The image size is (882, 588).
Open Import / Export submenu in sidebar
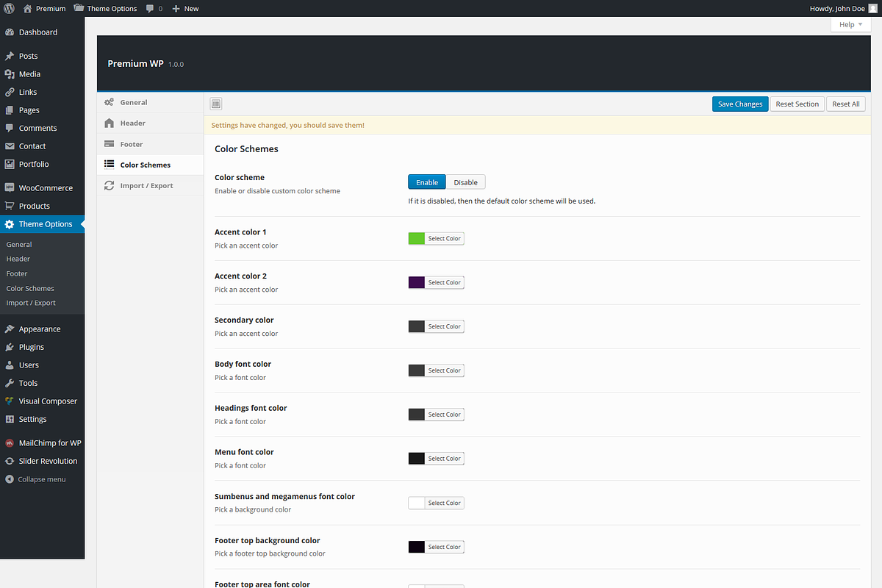(x=31, y=303)
